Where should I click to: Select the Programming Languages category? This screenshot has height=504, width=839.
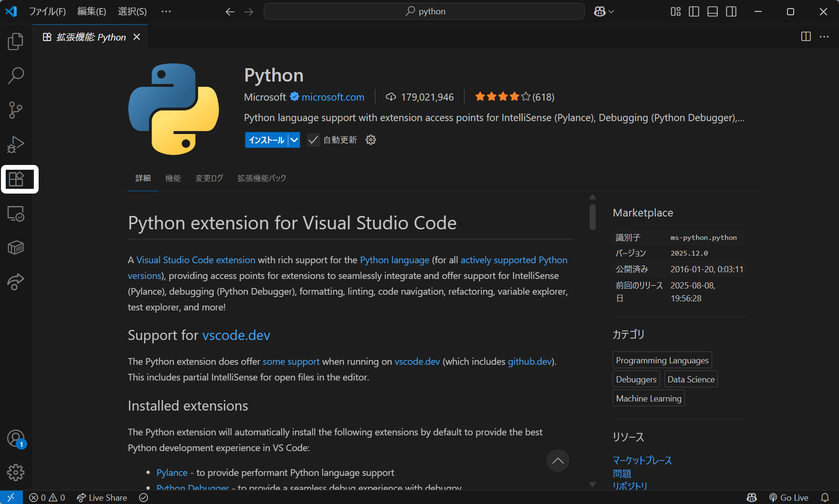pos(662,360)
